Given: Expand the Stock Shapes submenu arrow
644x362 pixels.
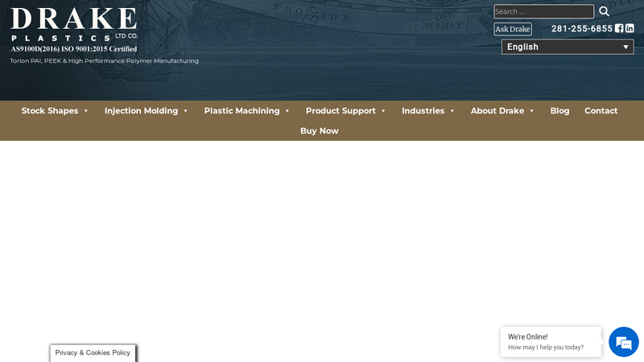Looking at the screenshot, I should (x=86, y=111).
